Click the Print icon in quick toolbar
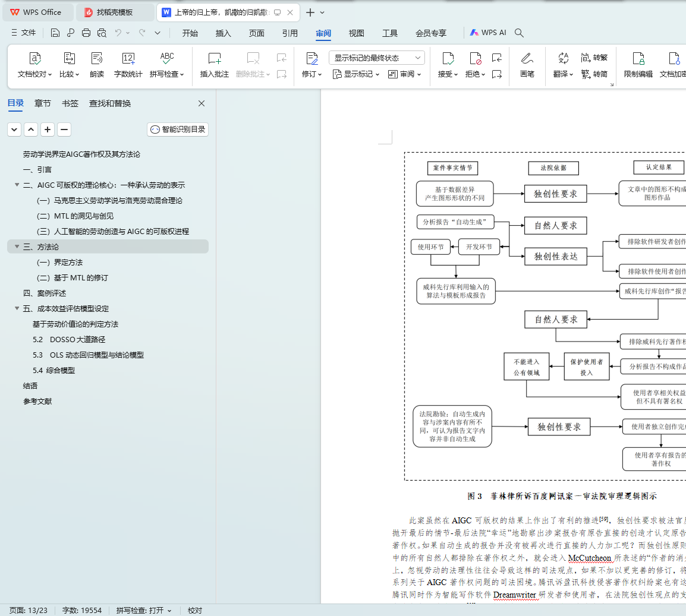686x616 pixels. tap(86, 33)
